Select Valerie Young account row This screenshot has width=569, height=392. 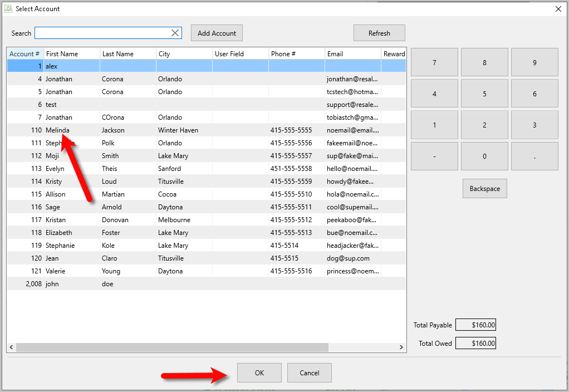[207, 271]
